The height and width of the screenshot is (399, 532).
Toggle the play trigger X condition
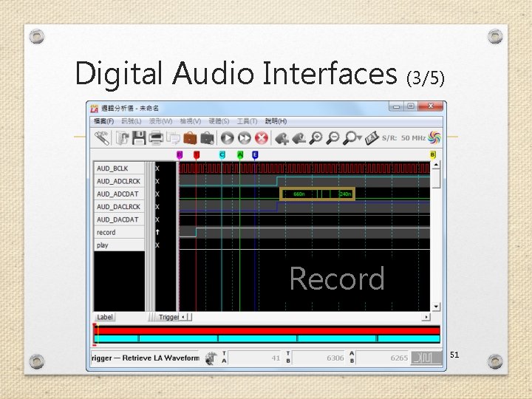(157, 245)
